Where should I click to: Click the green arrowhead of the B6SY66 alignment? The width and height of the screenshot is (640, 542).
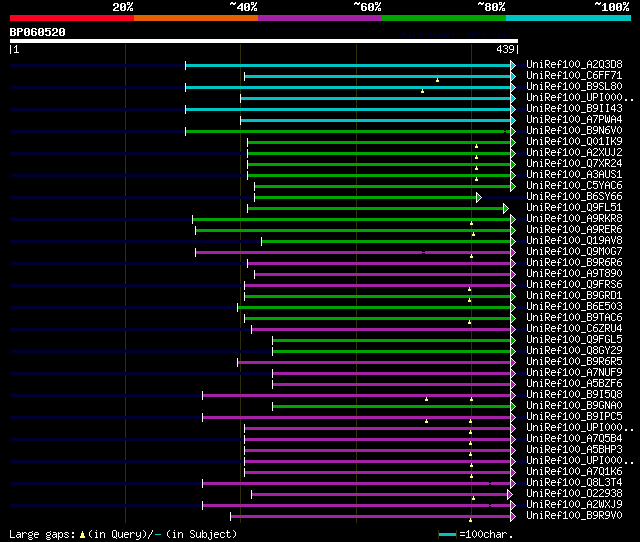click(x=479, y=198)
